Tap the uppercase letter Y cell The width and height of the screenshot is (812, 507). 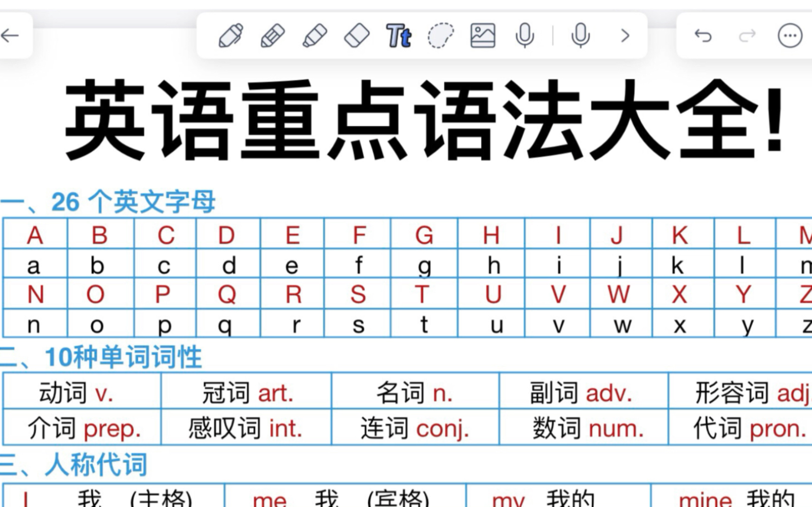[x=745, y=294]
